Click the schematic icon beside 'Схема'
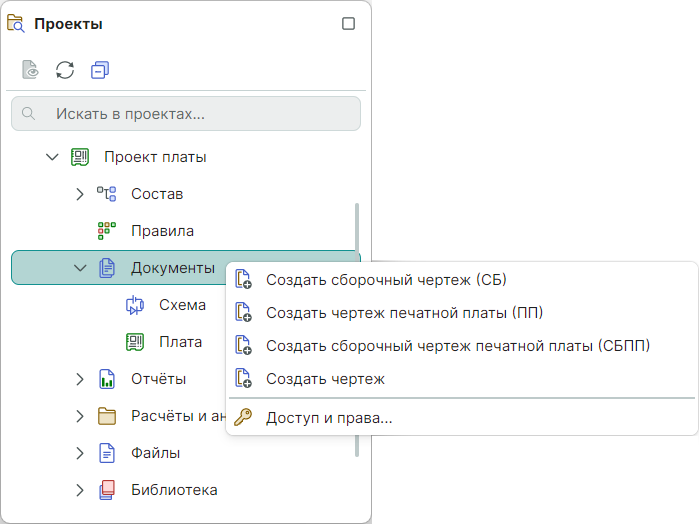699x524 pixels. tap(135, 305)
